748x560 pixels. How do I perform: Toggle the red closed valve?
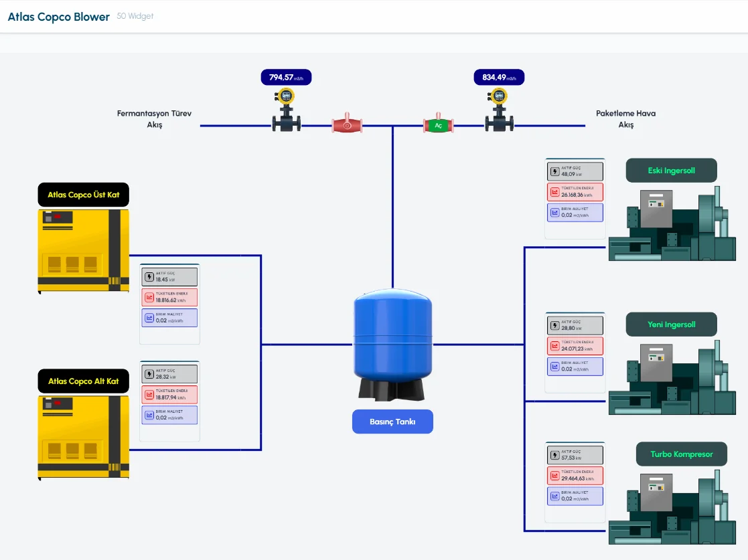click(x=347, y=124)
